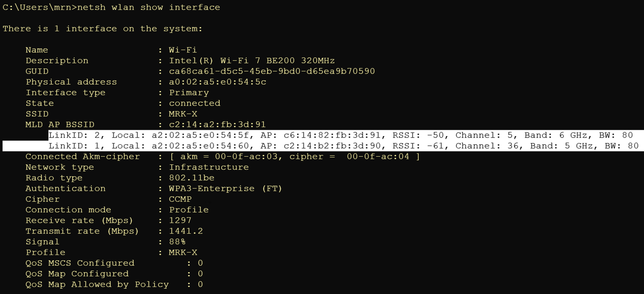
Task: Click the WPA3-Enterprise (FT) authentication value
Action: (225, 189)
